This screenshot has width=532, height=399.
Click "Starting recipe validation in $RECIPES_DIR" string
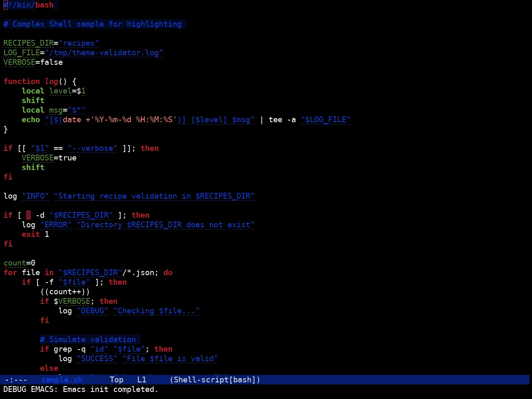[x=154, y=196]
